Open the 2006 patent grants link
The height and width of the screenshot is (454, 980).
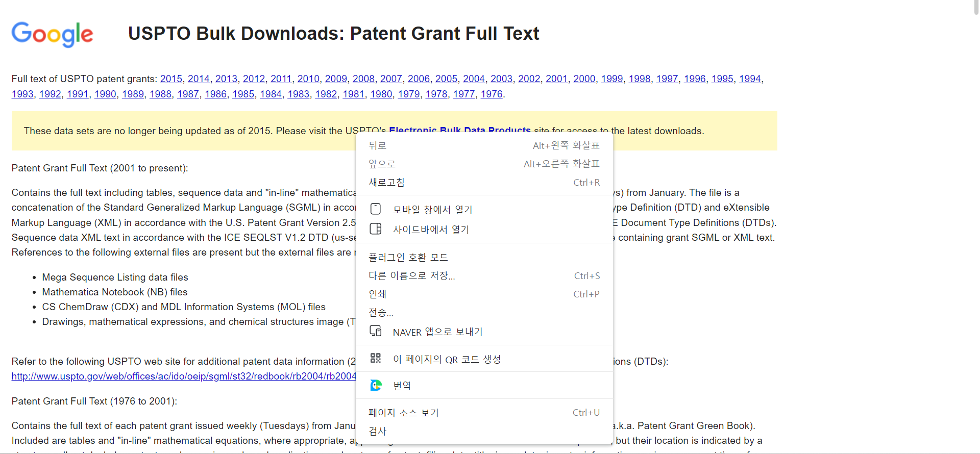pyautogui.click(x=419, y=79)
